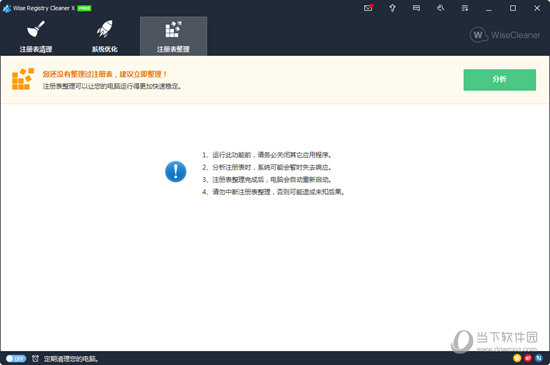This screenshot has height=365, width=550.
Task: Minimize the Wise Registry Cleaner window
Action: tap(489, 8)
